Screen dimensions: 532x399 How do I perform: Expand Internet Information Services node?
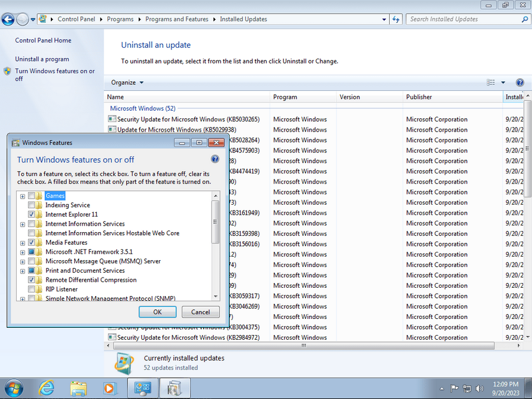(22, 224)
